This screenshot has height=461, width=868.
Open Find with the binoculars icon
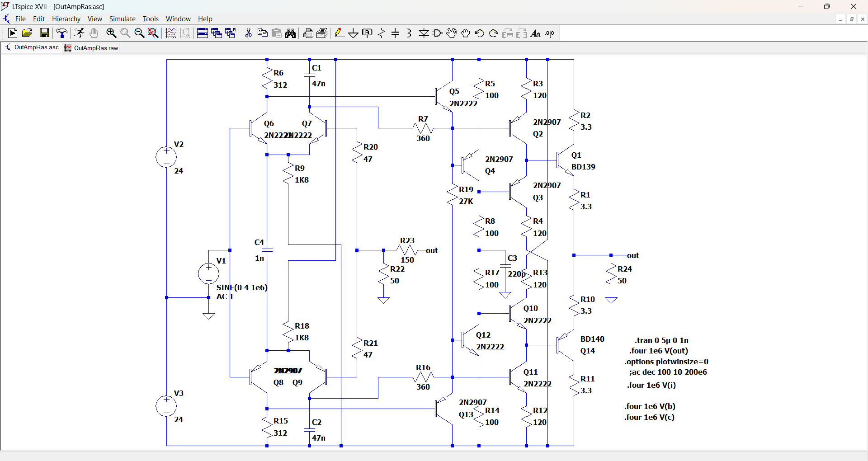pyautogui.click(x=291, y=33)
